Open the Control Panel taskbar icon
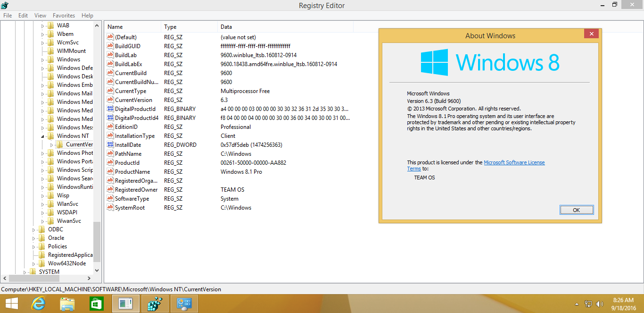 pyautogui.click(x=184, y=304)
